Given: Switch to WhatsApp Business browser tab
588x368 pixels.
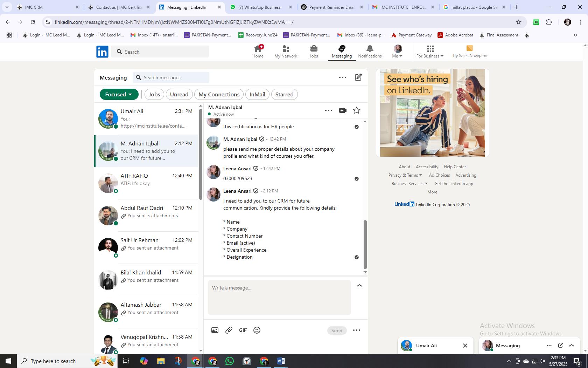Looking at the screenshot, I should point(261,7).
